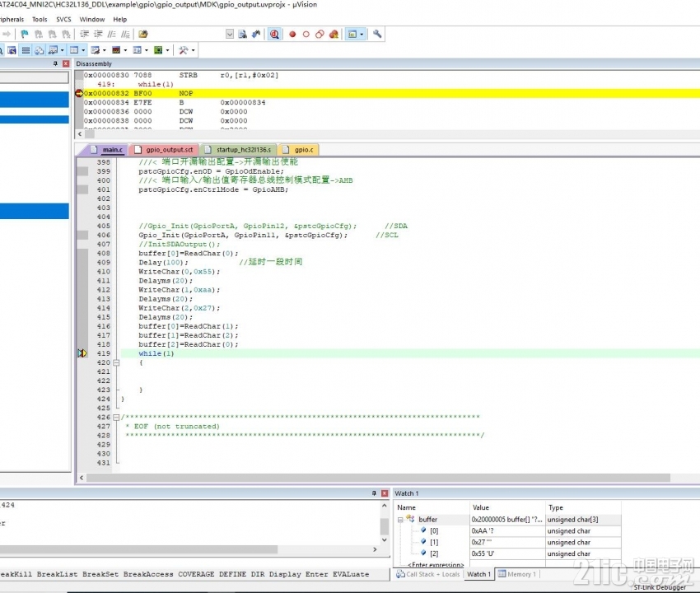Open the Toolbox dropdown arrow

tap(193, 50)
